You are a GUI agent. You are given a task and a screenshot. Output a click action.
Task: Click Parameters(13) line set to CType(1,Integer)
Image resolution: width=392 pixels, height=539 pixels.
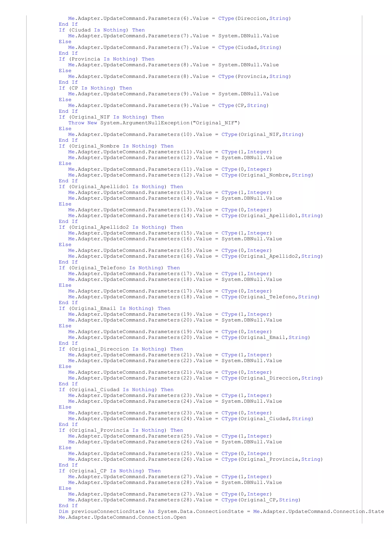(170, 192)
